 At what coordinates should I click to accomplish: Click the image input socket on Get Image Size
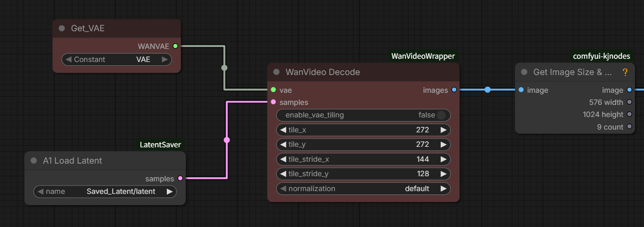[521, 90]
